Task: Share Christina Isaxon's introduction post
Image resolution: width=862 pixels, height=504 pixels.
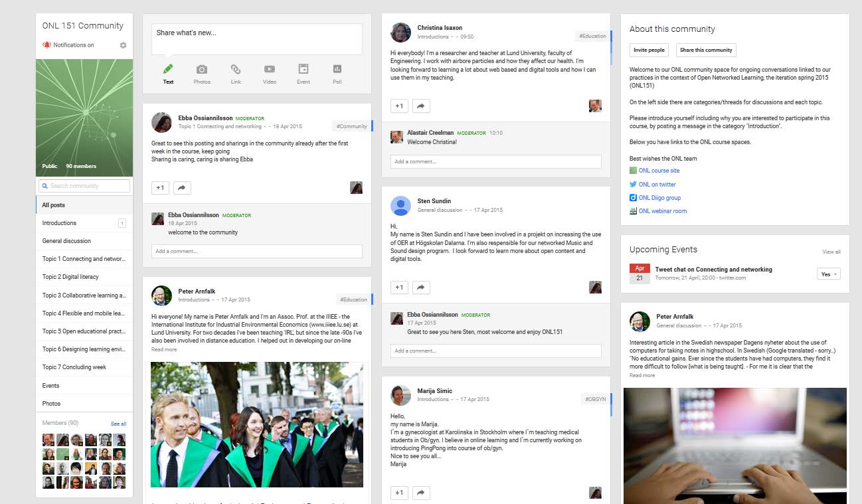Action: (421, 106)
